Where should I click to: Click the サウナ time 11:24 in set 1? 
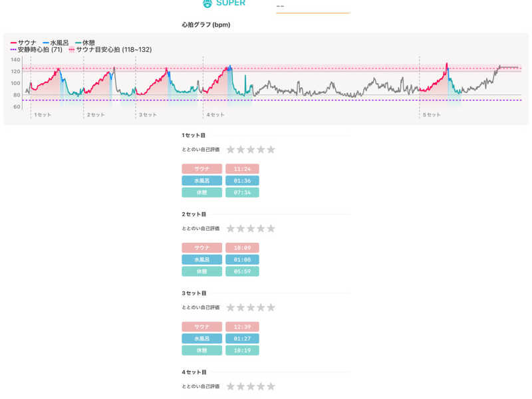[x=242, y=169]
